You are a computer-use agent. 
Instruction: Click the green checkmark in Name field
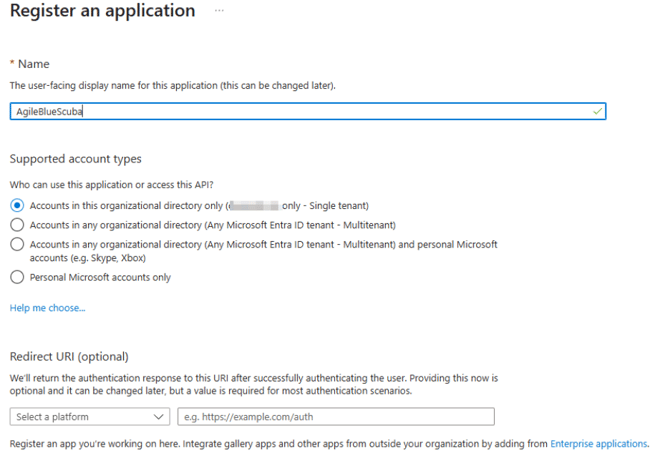point(597,111)
